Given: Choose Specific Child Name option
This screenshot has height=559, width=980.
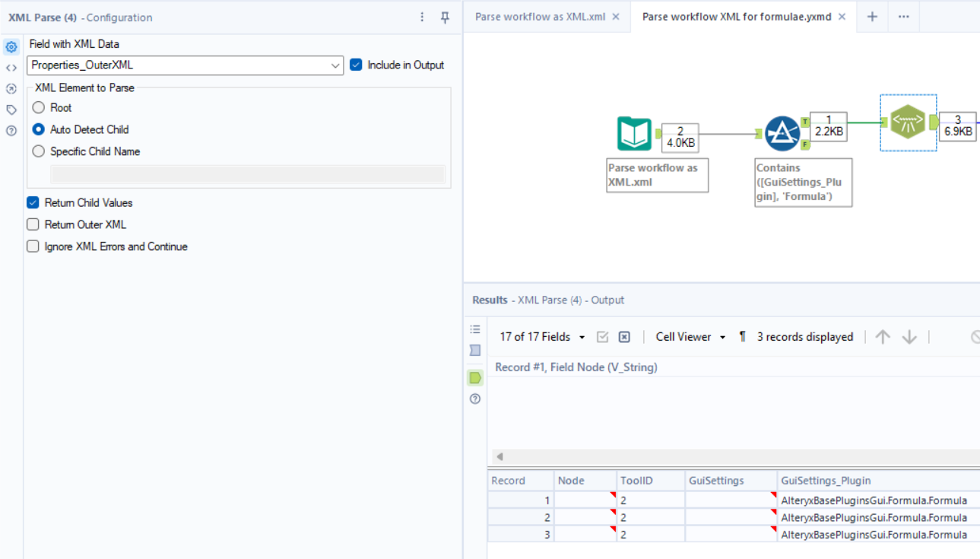Looking at the screenshot, I should [38, 151].
